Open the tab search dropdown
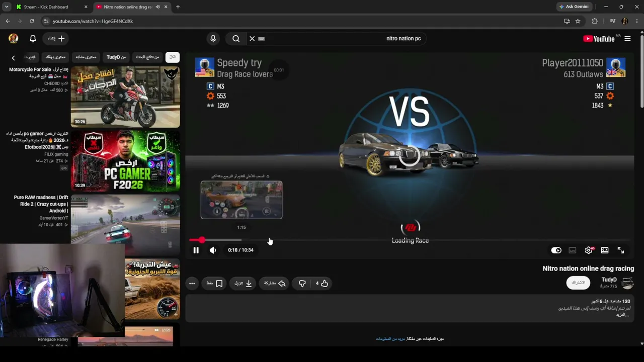The image size is (644, 362). (x=7, y=7)
